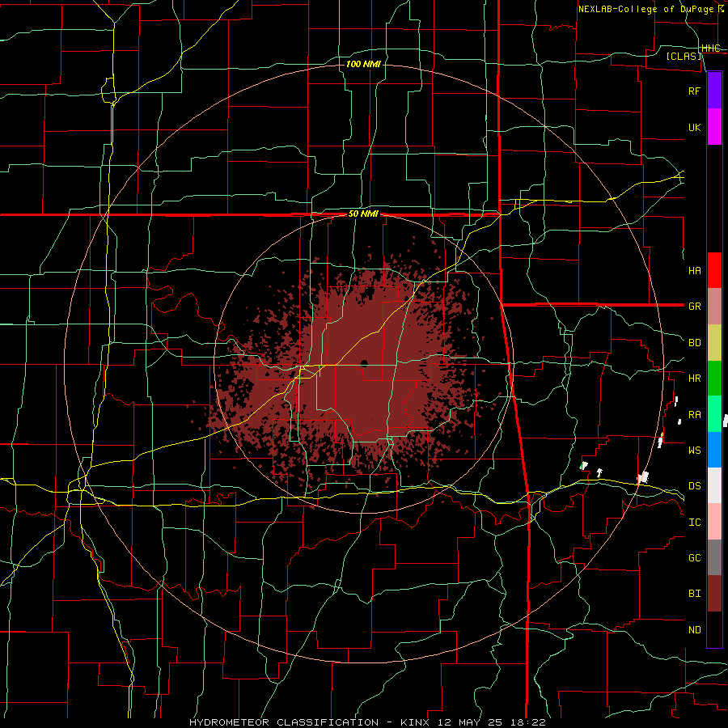Click the KINX station identifier in caption
The width and height of the screenshot is (728, 728).
[x=415, y=722]
